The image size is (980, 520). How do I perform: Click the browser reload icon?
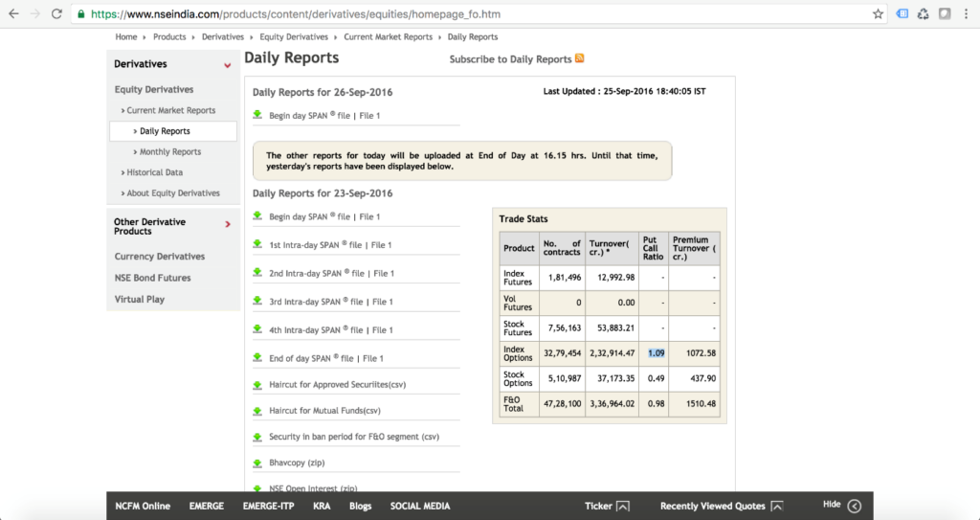pos(56,14)
